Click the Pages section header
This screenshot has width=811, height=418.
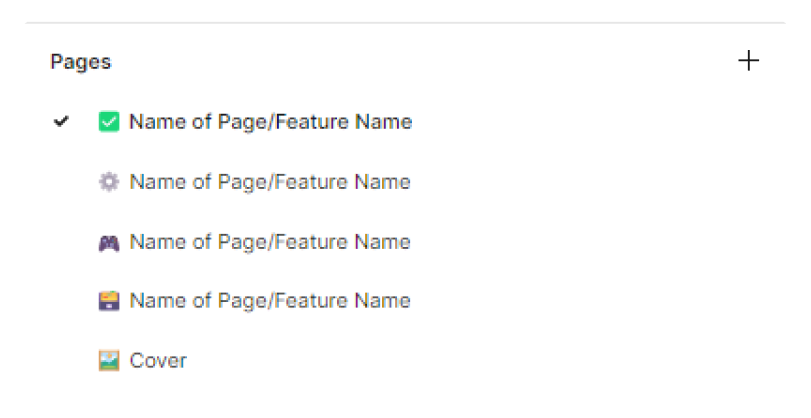click(81, 62)
